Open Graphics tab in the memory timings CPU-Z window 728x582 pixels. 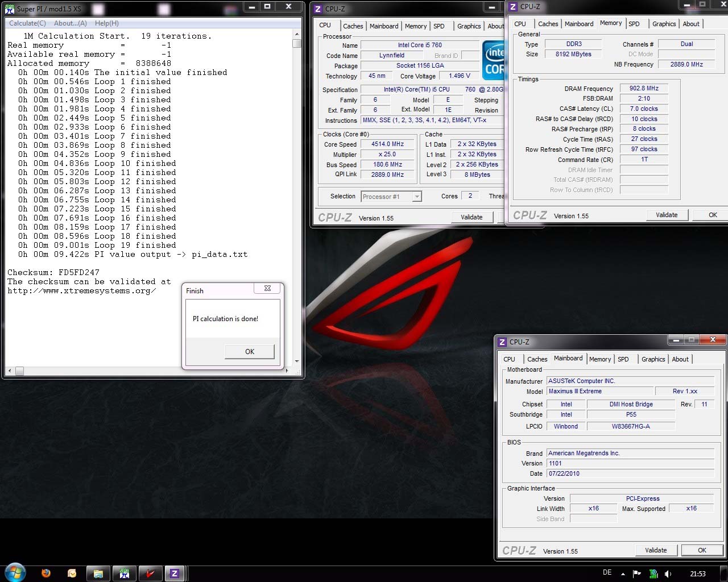pos(664,24)
